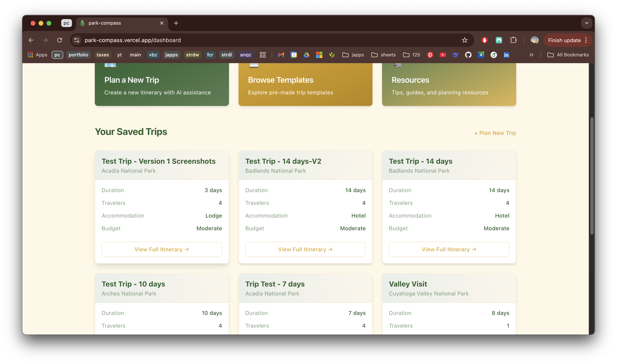
Task: Open a new browser tab
Action: [x=176, y=23]
